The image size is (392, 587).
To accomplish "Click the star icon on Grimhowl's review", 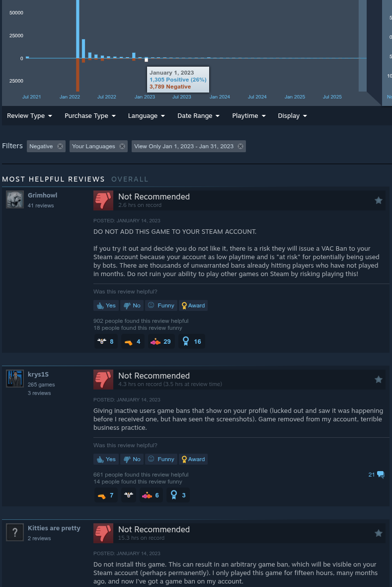I will (379, 200).
